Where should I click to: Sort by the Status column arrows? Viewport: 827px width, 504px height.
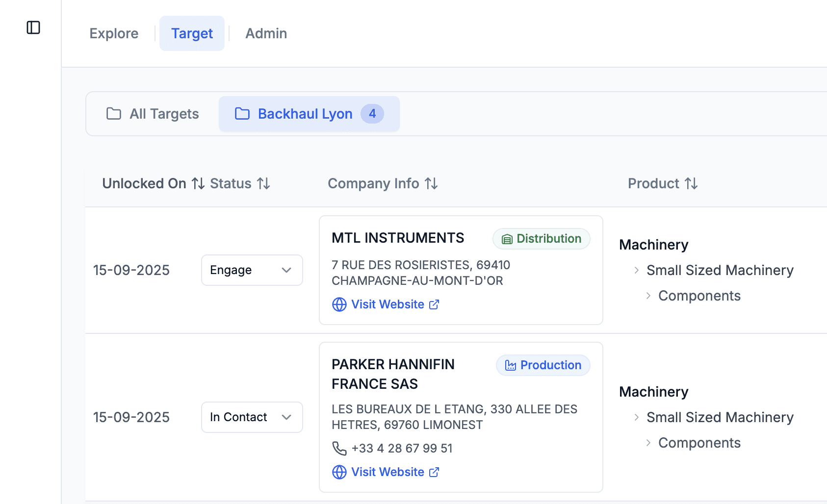(x=264, y=183)
